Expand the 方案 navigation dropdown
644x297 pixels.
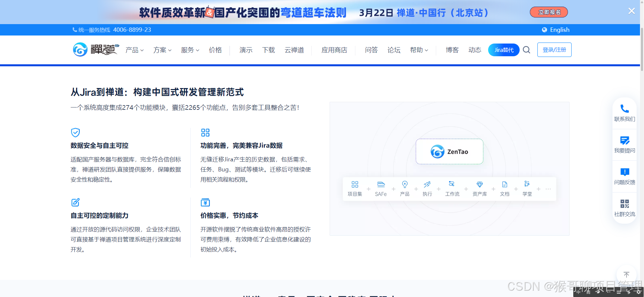(x=162, y=50)
